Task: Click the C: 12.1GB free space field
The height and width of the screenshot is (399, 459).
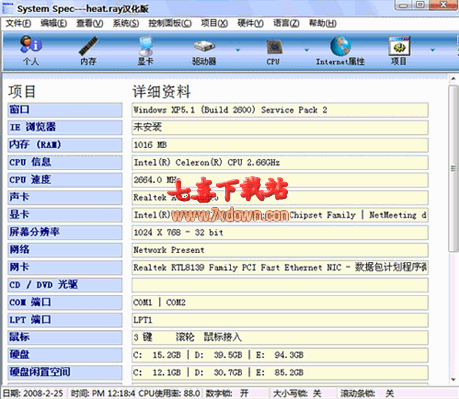Action: point(280,372)
